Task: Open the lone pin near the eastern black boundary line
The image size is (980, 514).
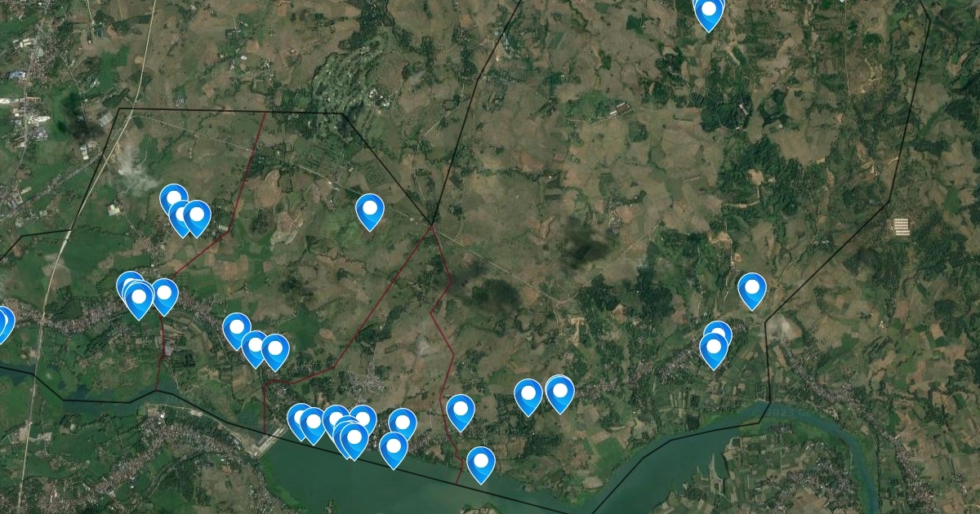Action: tap(752, 290)
